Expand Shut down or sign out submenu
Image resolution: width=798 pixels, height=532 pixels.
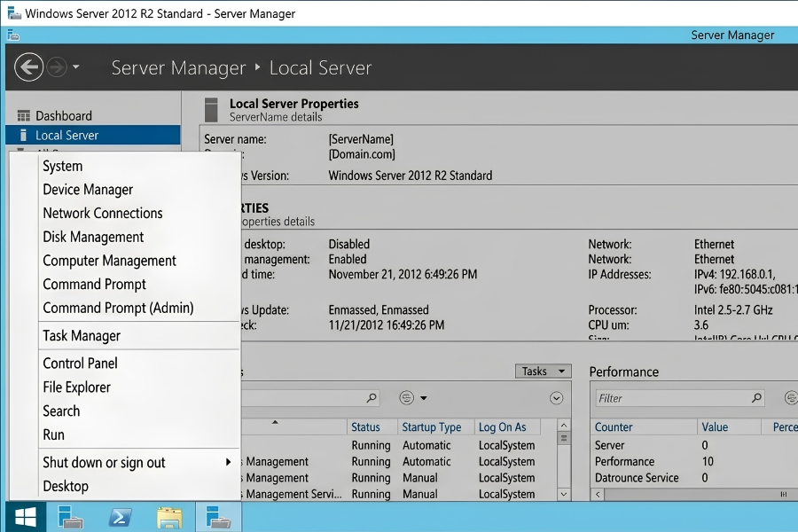pos(138,462)
